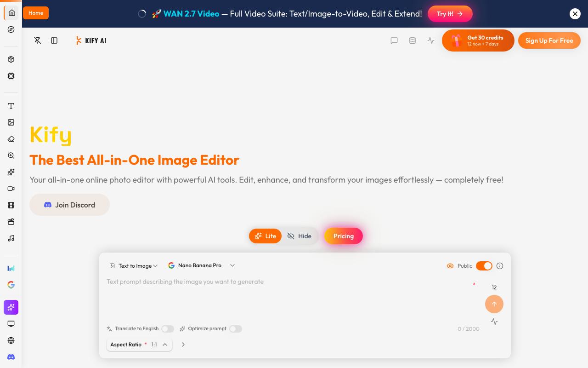The image size is (588, 368).
Task: Click the chip processor sidebar icon
Action: click(x=11, y=76)
